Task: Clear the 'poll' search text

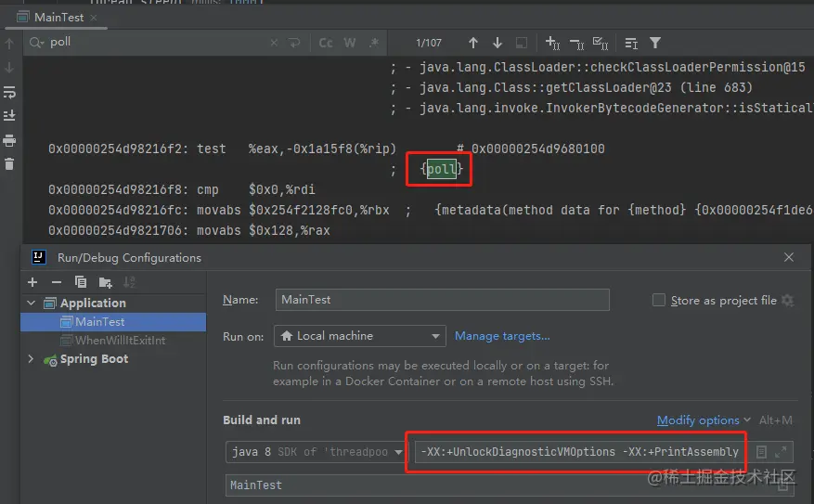Action: (x=274, y=43)
